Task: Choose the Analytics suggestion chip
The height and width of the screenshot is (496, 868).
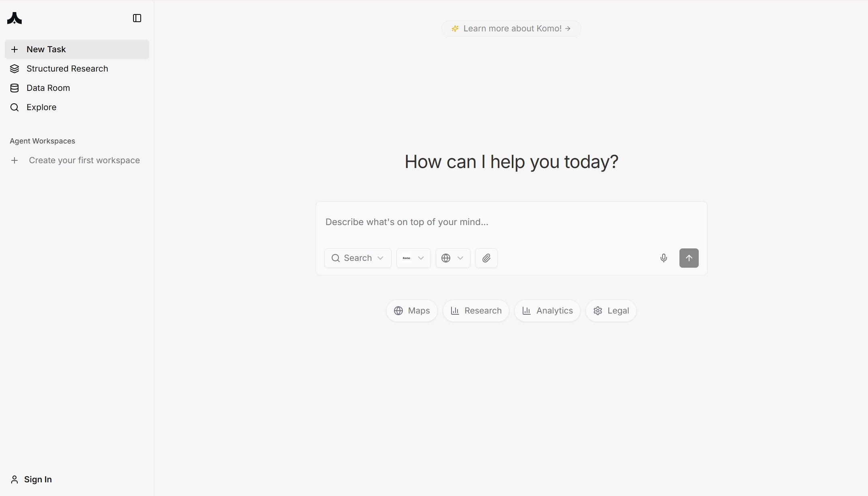Action: [x=547, y=311]
